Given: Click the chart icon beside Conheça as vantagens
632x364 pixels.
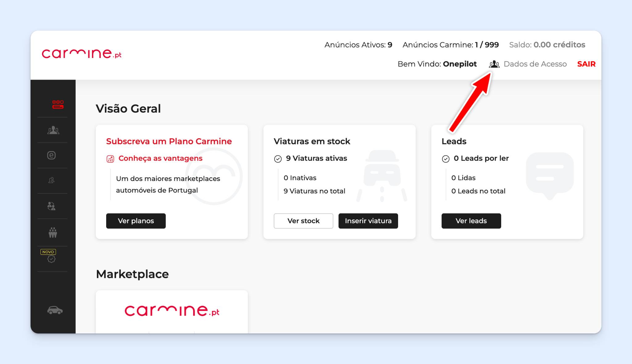Looking at the screenshot, I should tap(110, 159).
